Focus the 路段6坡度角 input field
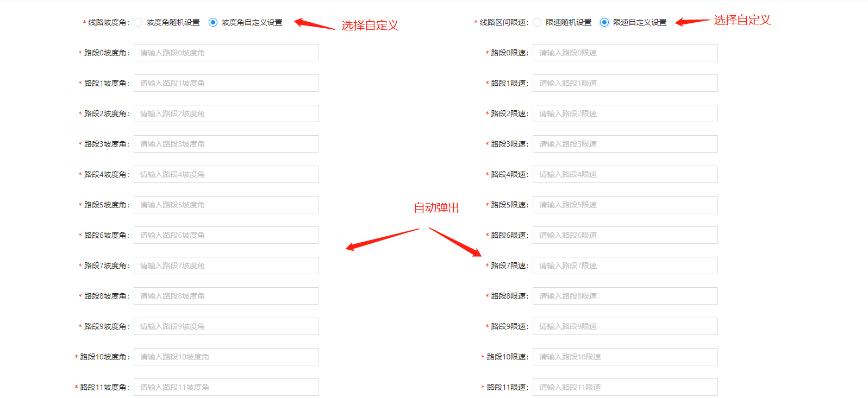 pyautogui.click(x=226, y=235)
